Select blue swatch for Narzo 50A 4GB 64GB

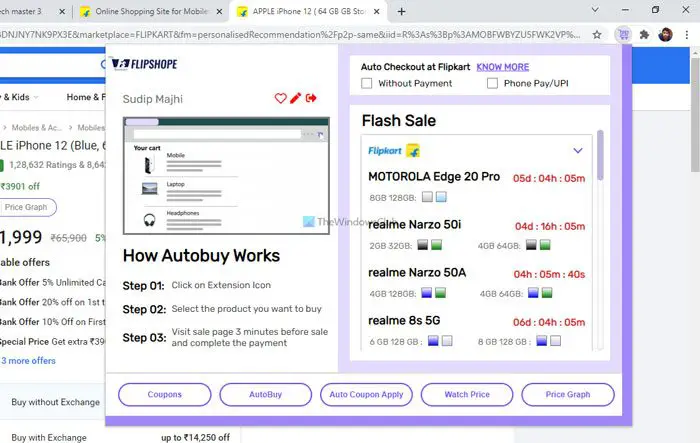[x=533, y=293]
